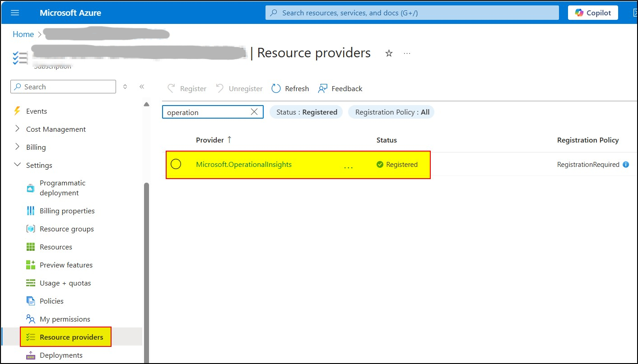Click the sidebar scroll up arrow
The width and height of the screenshot is (638, 364).
click(146, 104)
